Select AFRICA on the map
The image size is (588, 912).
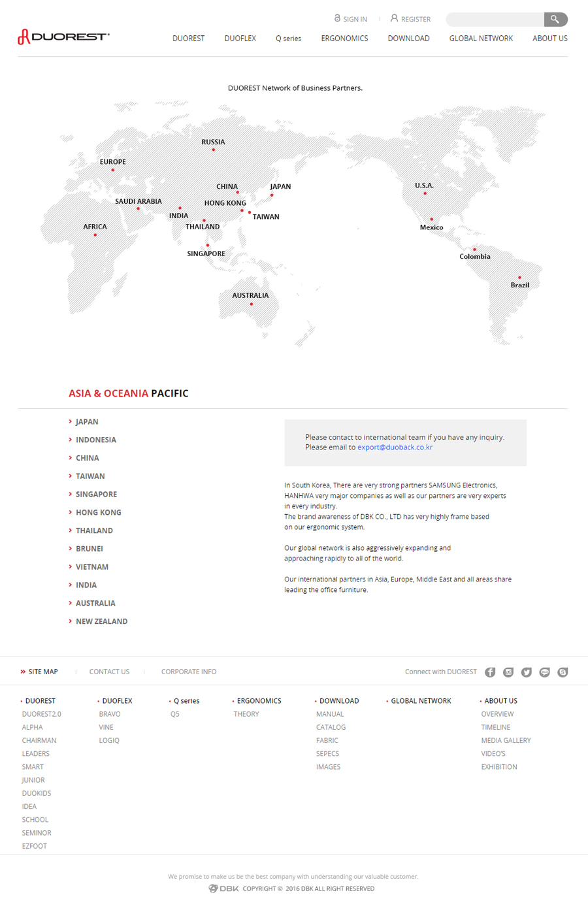pos(95,227)
